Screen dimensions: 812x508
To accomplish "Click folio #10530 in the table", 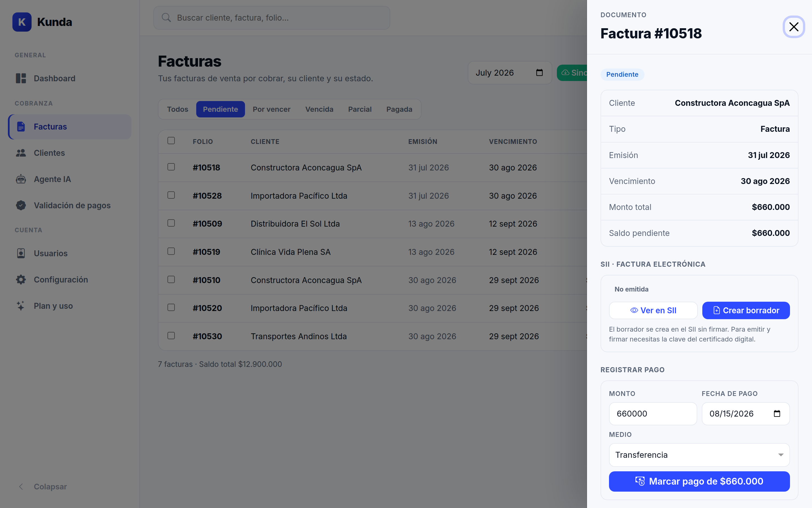I will click(207, 336).
